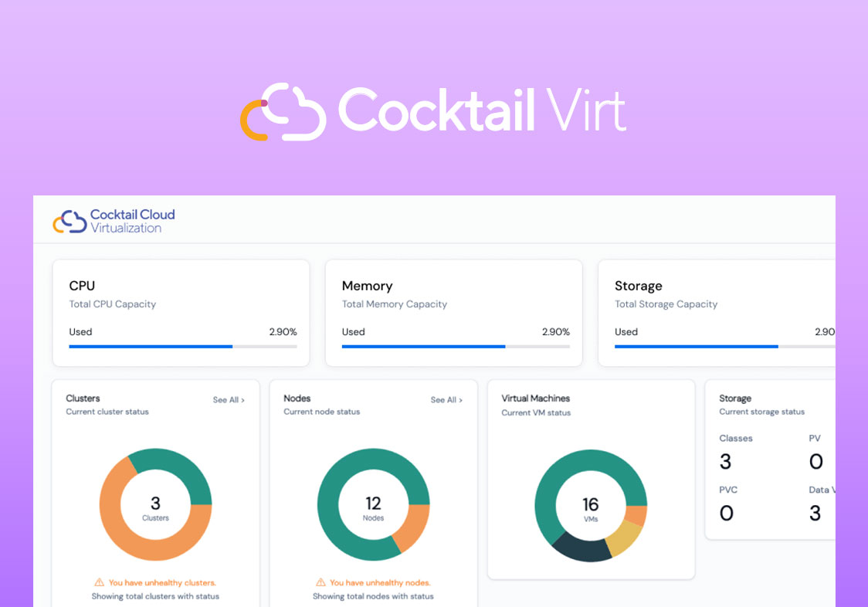The image size is (868, 607).
Task: Click the PVC count in Storage card
Action: (x=726, y=513)
